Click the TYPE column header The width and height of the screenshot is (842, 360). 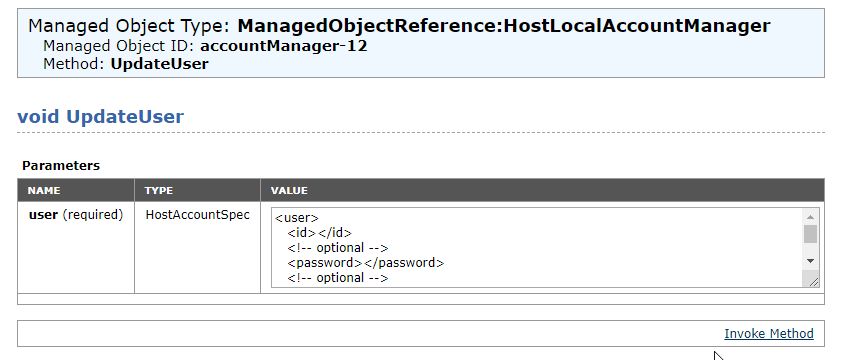coord(197,190)
